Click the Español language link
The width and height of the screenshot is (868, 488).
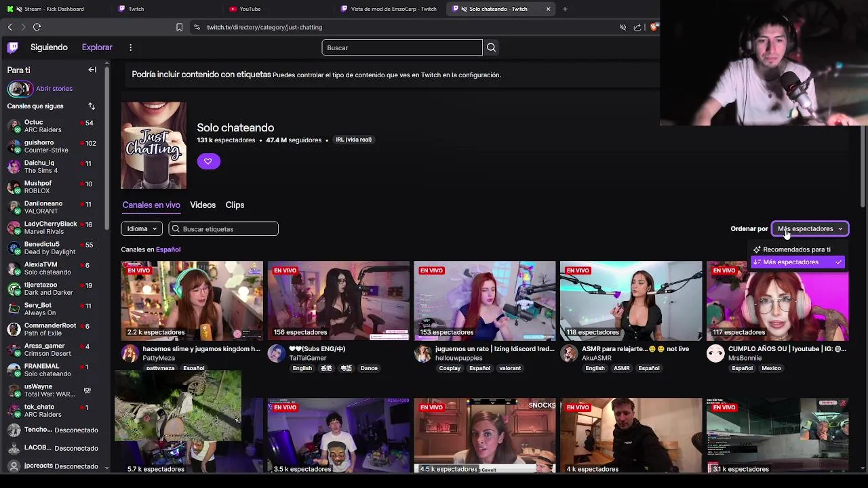[168, 249]
